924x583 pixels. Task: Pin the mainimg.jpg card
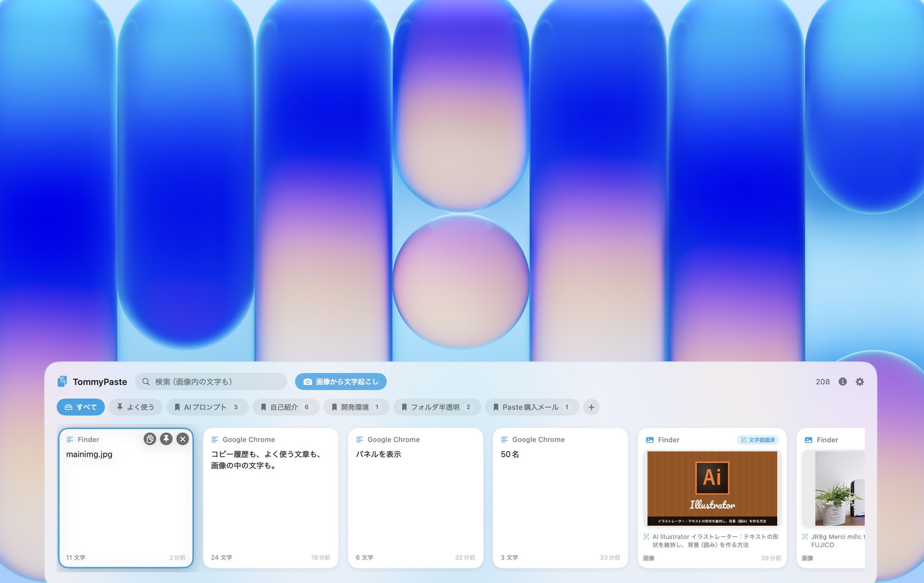[x=166, y=439]
